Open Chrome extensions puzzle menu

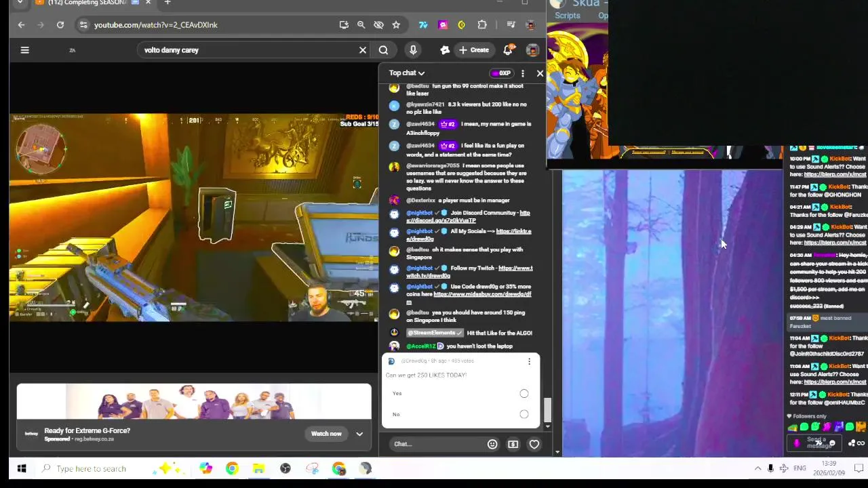[x=482, y=25]
